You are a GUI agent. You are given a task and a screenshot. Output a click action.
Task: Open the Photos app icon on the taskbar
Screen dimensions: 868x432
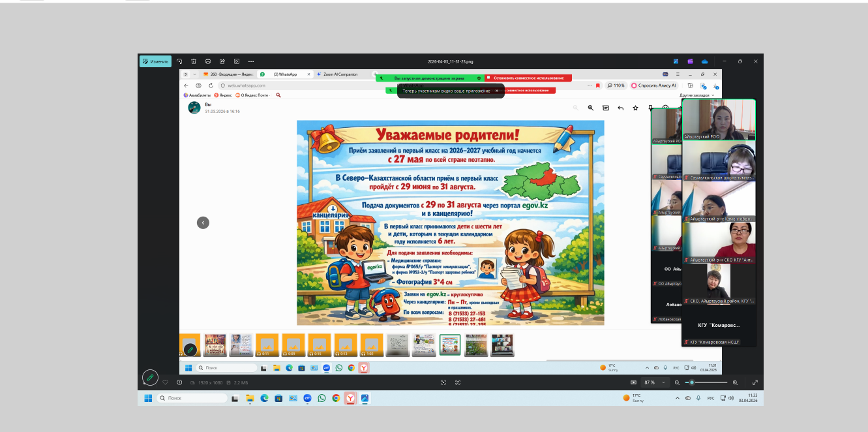click(x=365, y=398)
